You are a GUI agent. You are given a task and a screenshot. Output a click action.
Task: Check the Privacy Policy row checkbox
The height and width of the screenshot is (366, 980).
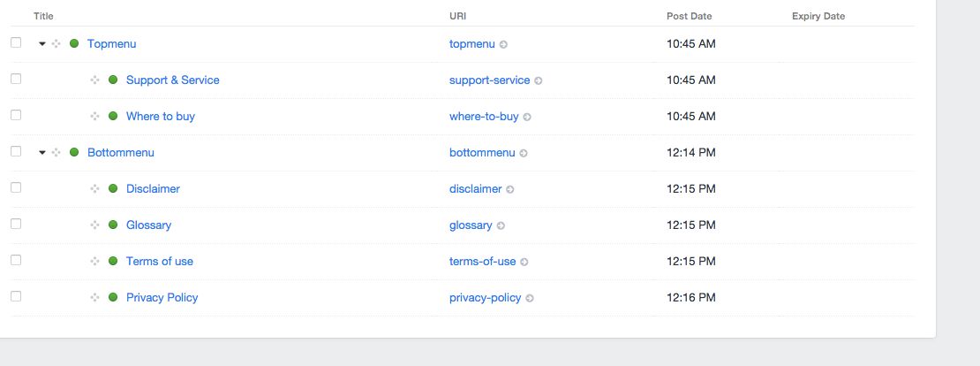click(x=16, y=296)
